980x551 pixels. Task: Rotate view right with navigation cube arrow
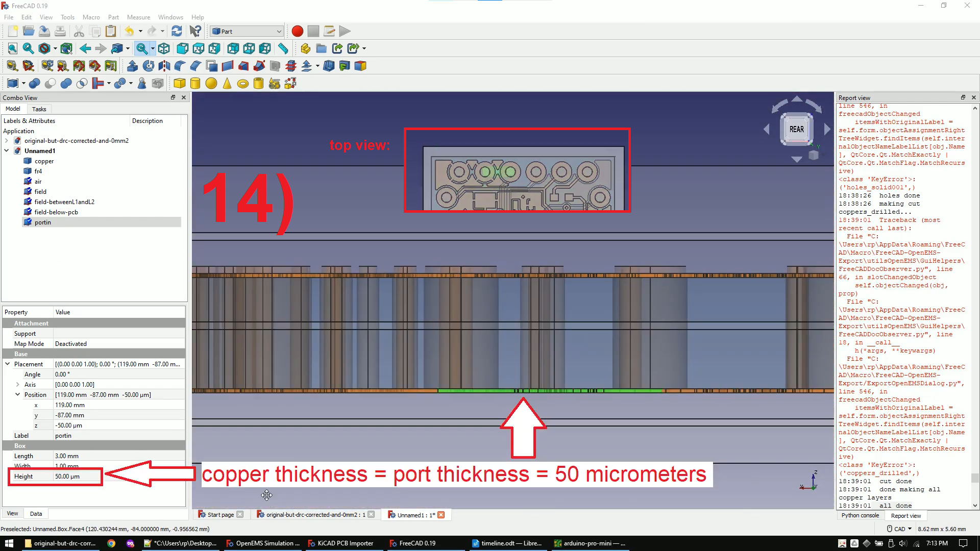pyautogui.click(x=827, y=130)
